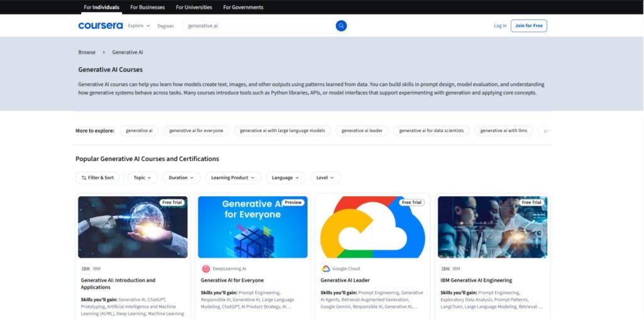The width and height of the screenshot is (644, 319).
Task: Expand the Language filter dropdown
Action: pos(286,177)
